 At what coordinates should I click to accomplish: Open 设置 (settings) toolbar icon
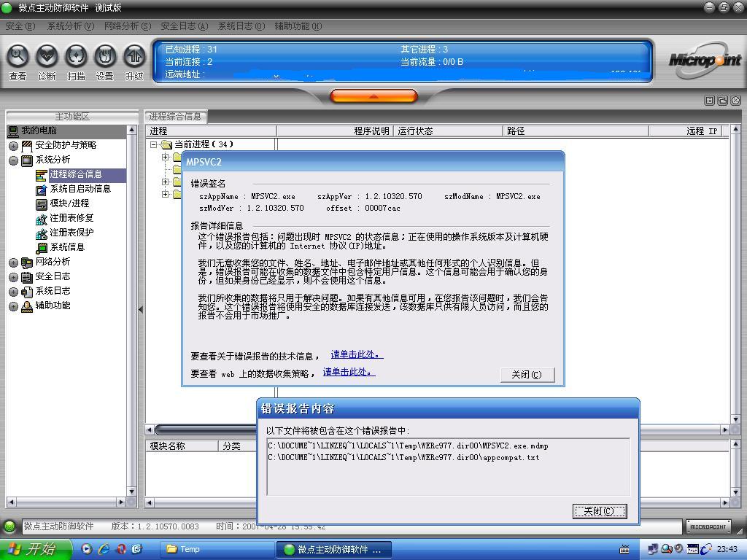tap(105, 57)
